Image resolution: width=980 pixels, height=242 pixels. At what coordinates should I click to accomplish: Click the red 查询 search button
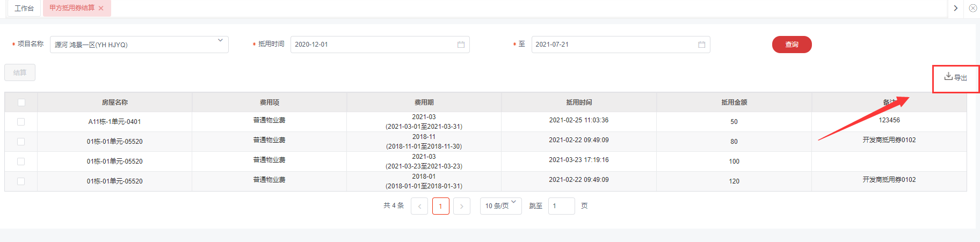(x=792, y=45)
